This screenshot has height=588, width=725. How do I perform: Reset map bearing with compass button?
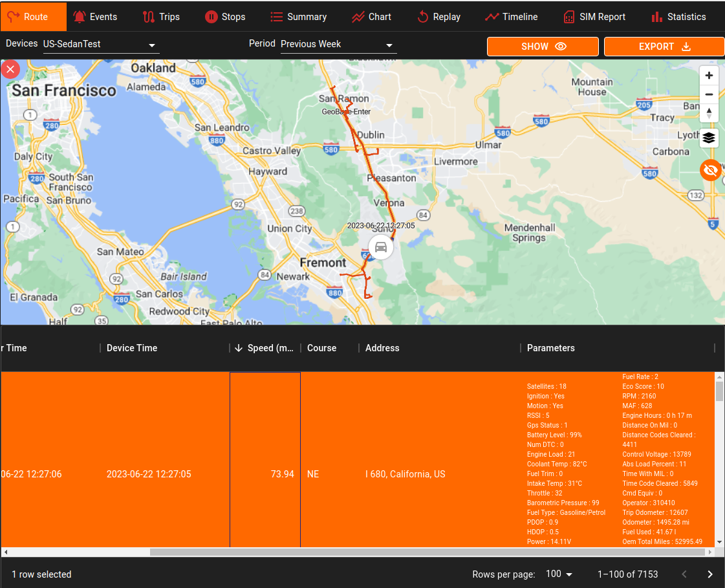point(709,113)
